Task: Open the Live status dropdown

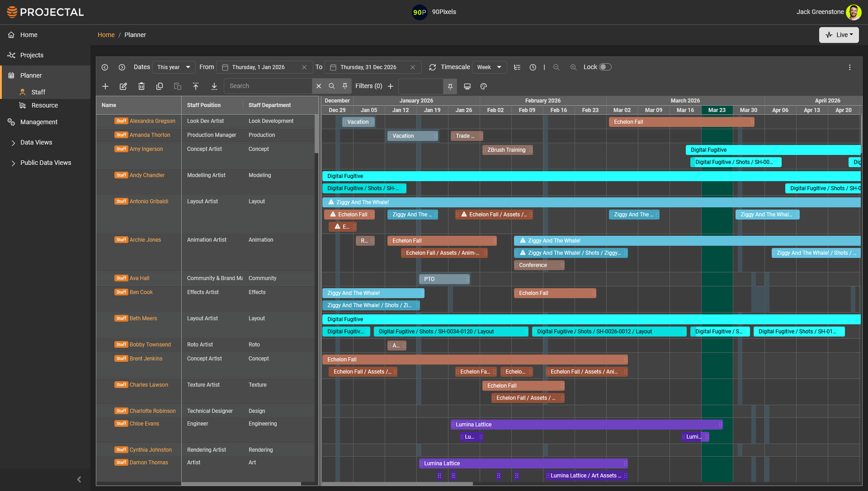Action: 839,35
